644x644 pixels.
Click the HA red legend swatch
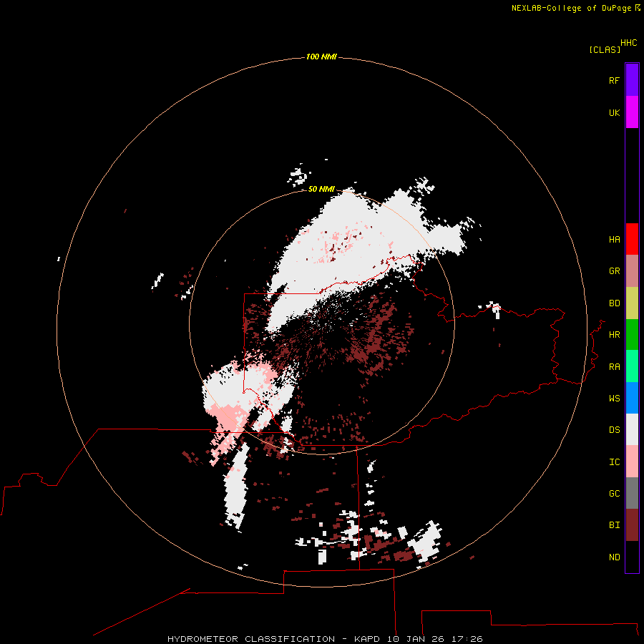pyautogui.click(x=632, y=239)
